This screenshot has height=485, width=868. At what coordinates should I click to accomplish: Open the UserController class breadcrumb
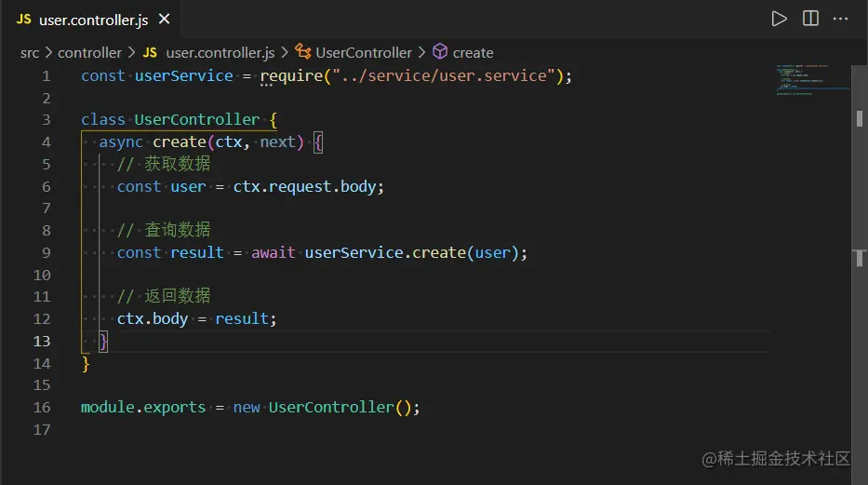pyautogui.click(x=364, y=53)
